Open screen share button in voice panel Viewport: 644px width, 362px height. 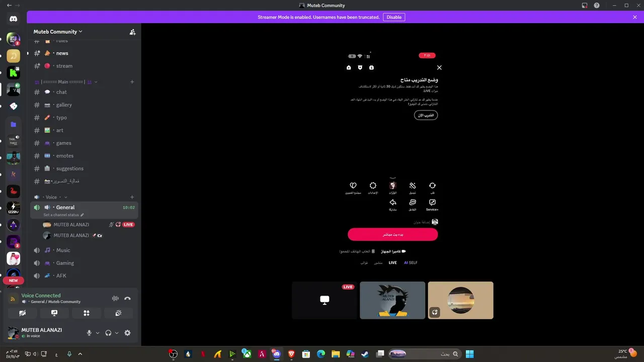54,313
